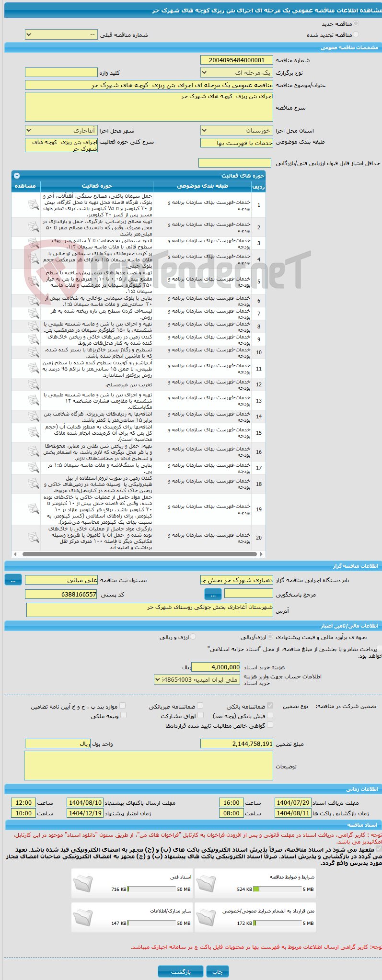Viewport: 382px width, 980px height.
Task: Open view icon for activity row 18
Action: click(33, 484)
